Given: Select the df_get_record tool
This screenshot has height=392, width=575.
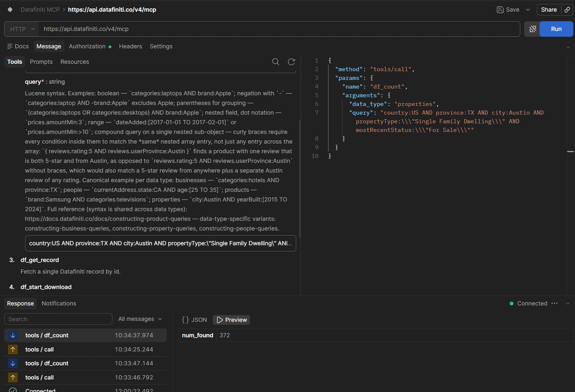Looking at the screenshot, I should click(x=40, y=260).
